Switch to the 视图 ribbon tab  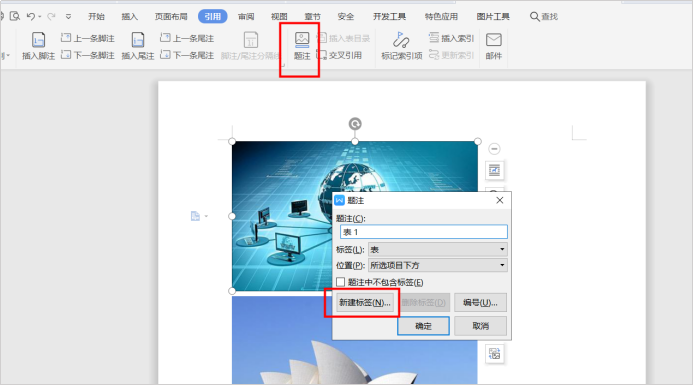[x=279, y=17]
